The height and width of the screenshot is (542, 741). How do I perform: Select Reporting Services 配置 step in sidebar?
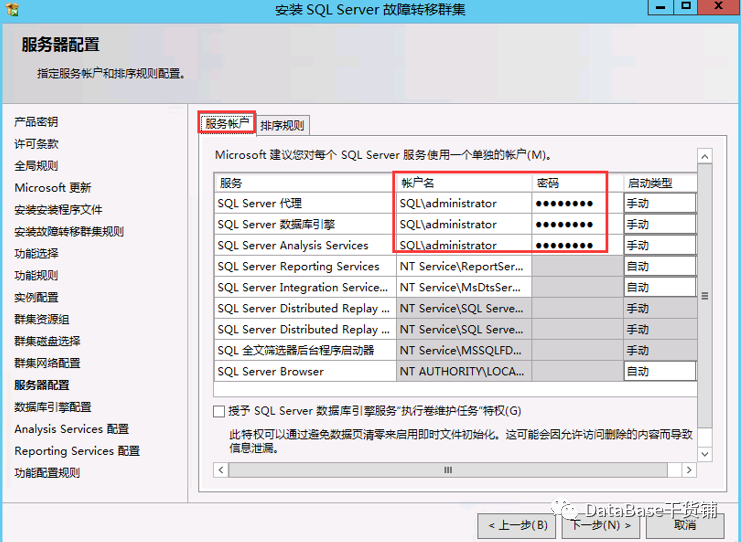click(77, 451)
